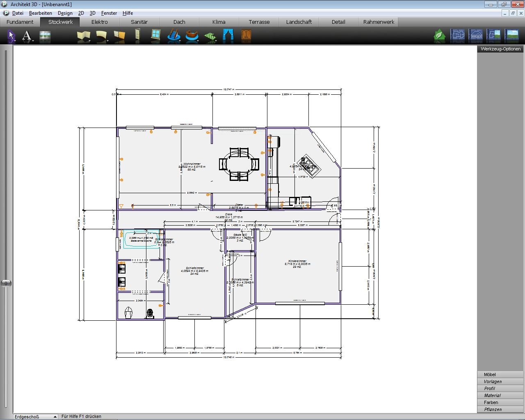Select the wooden cabinet tool

246,35
